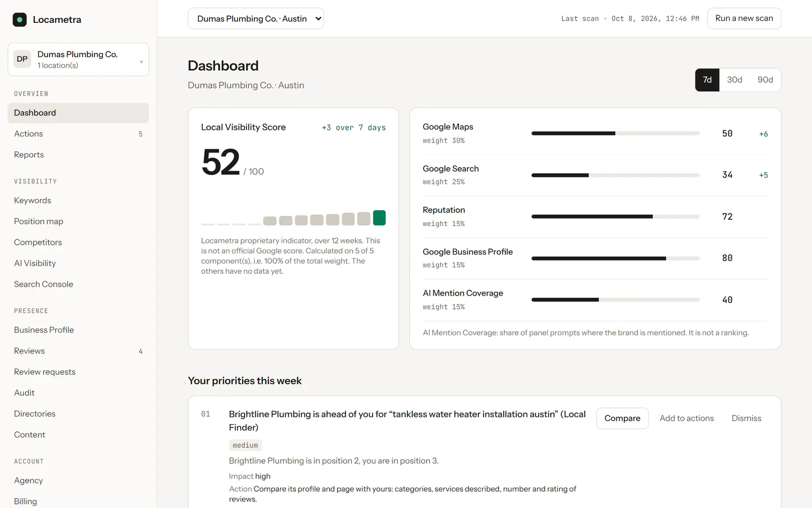Open Review requests
This screenshot has height=508, width=812.
tap(78, 372)
